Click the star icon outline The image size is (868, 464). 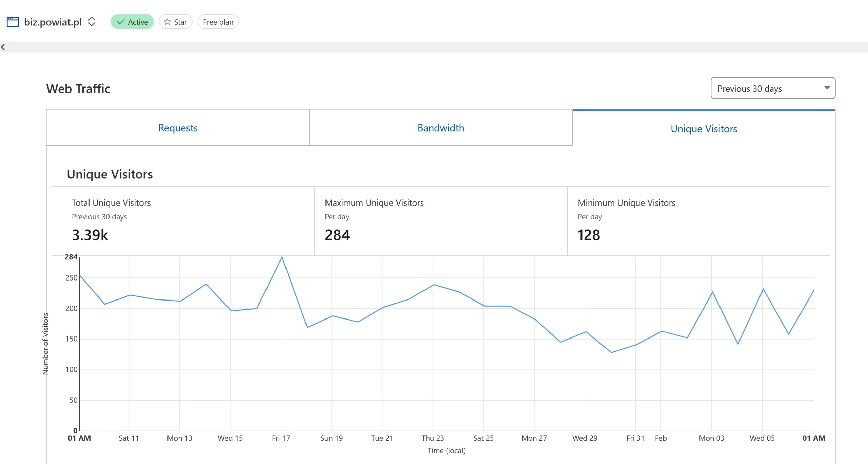tap(167, 22)
